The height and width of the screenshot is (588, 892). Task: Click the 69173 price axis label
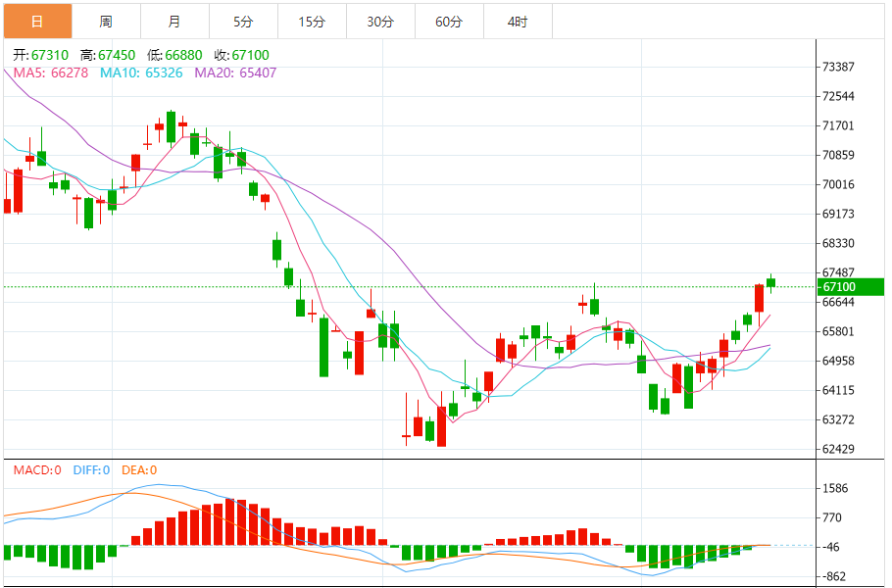point(838,214)
